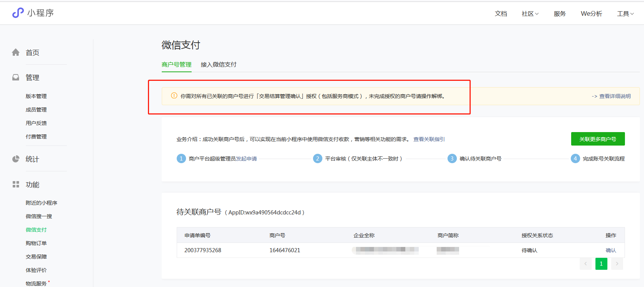Open 附近的小程序 in the sidebar
Viewport: 644px width, 287px height.
pyautogui.click(x=41, y=203)
